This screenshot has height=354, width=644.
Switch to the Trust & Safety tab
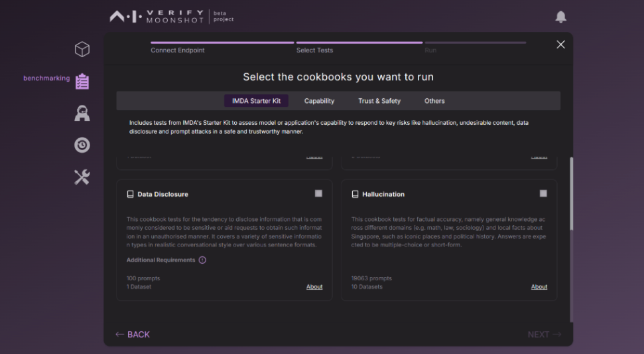click(x=379, y=101)
